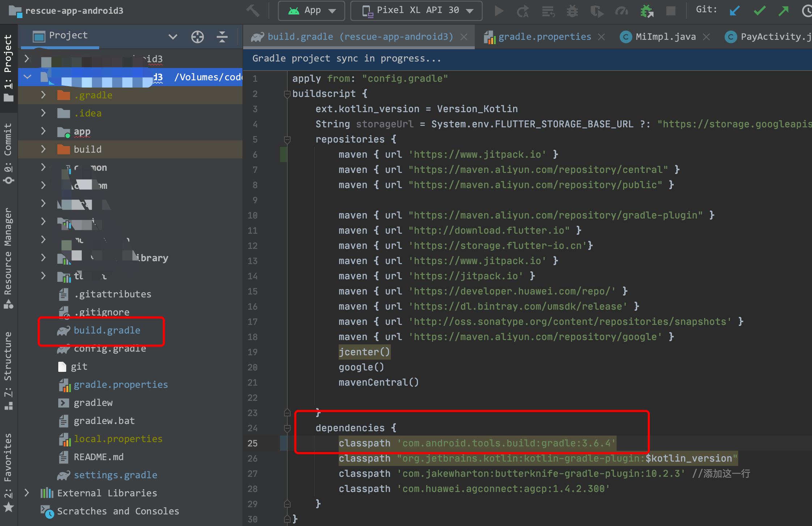Click rescue-app-android3 breadcrumb in navigation bar
The height and width of the screenshot is (526, 812).
pos(66,10)
